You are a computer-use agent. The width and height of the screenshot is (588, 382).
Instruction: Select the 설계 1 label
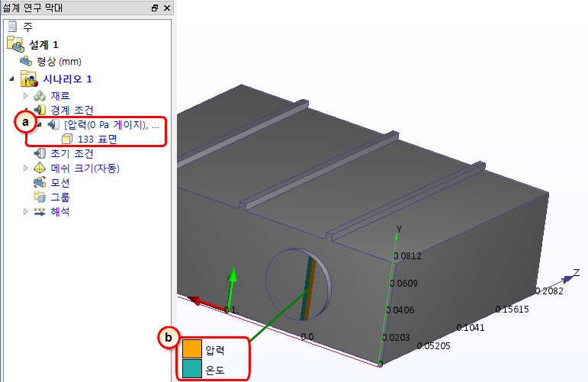coord(44,45)
